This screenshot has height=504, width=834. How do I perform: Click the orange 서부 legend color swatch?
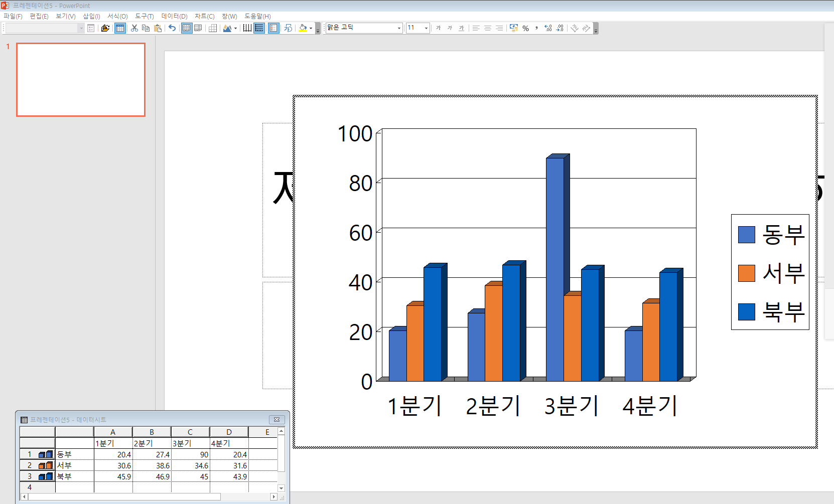pos(746,273)
